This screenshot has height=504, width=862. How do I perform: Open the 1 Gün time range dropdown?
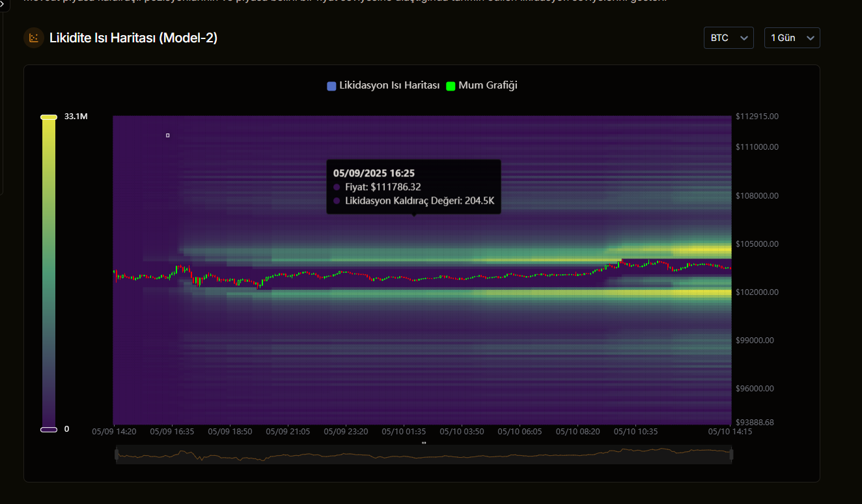pyautogui.click(x=792, y=38)
